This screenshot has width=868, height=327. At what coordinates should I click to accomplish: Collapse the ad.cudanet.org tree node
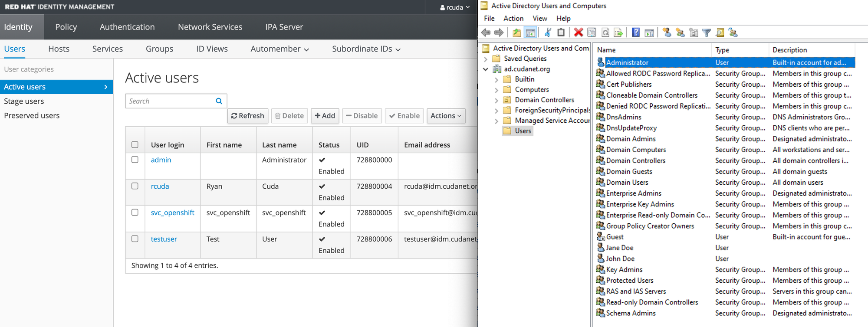pyautogui.click(x=486, y=69)
